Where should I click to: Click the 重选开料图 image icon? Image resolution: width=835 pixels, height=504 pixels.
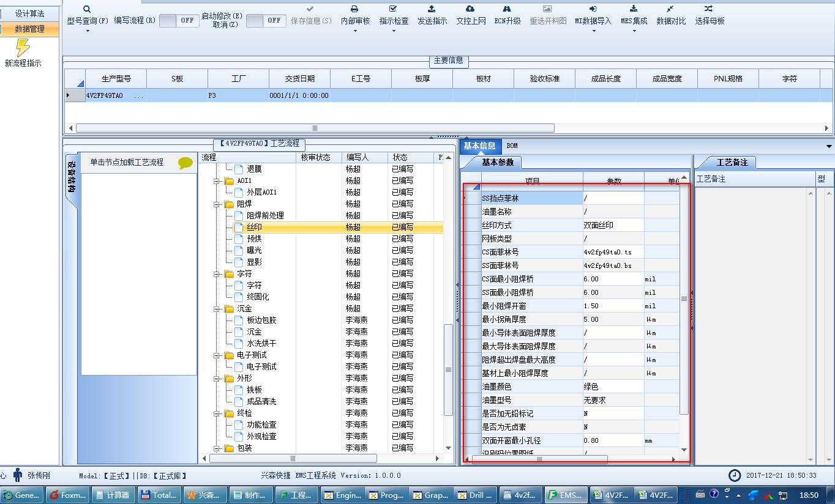[547, 9]
